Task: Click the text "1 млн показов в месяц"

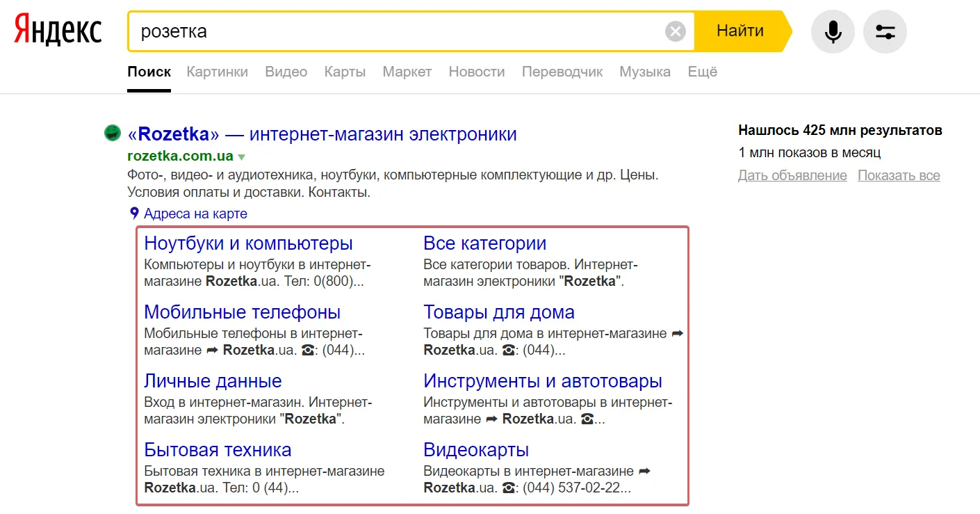Action: point(810,152)
